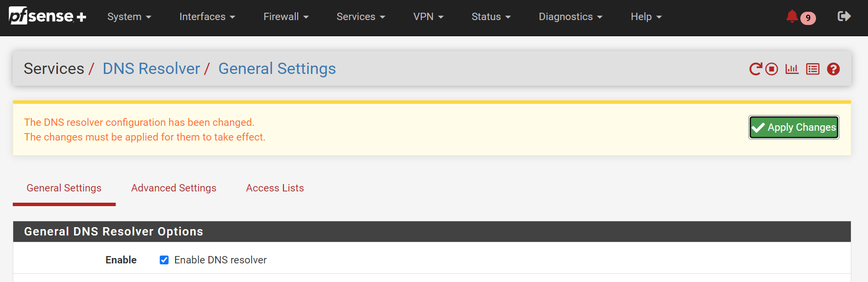This screenshot has width=868, height=282.
Task: Follow the DNS Resolver breadcrumb link
Action: pos(151,69)
